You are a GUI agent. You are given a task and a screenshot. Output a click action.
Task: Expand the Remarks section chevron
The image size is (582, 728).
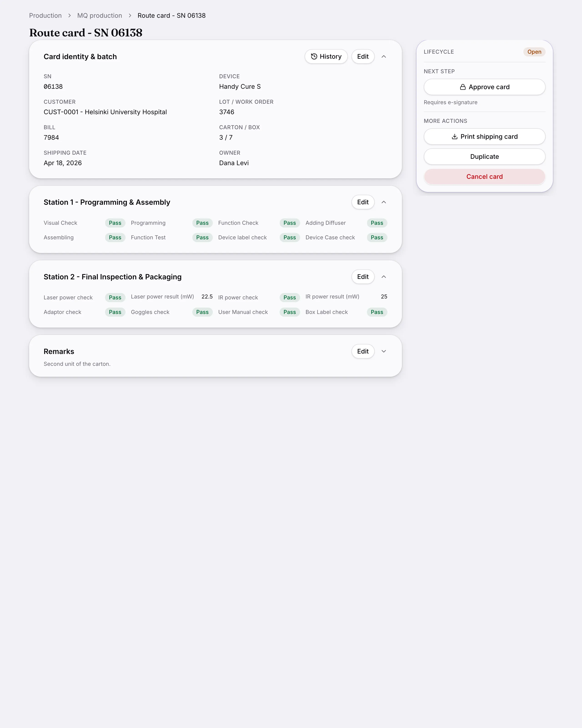(384, 351)
